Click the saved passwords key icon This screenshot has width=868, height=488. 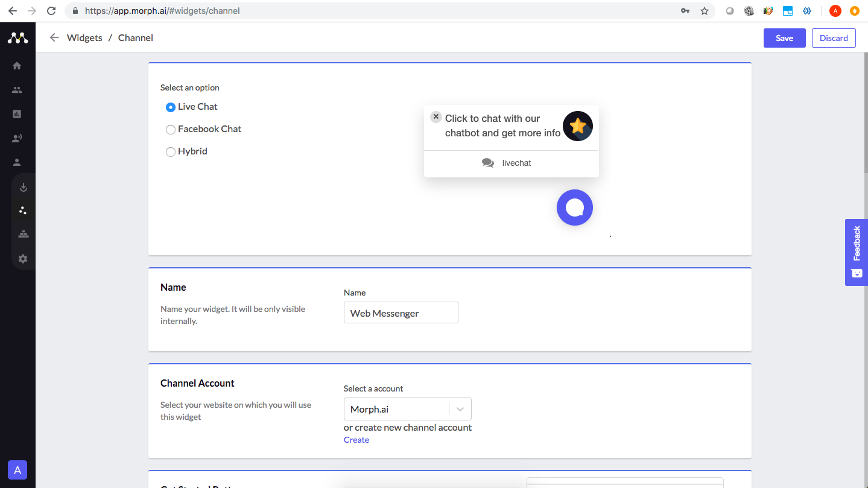pyautogui.click(x=685, y=11)
